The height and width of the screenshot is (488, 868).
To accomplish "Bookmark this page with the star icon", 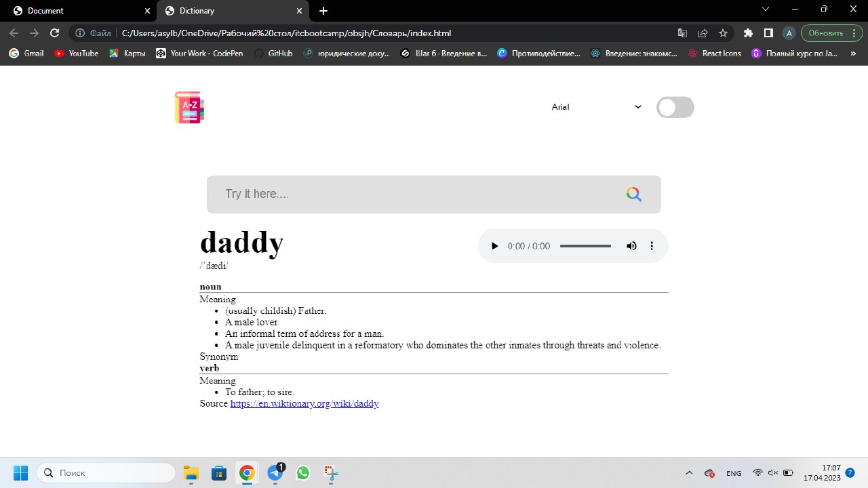I will (723, 33).
